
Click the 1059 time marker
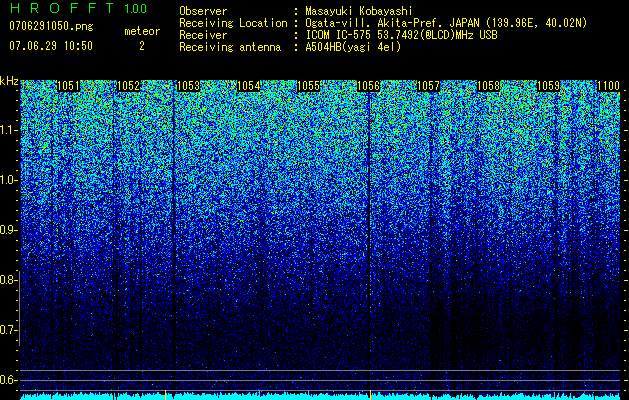tap(548, 86)
